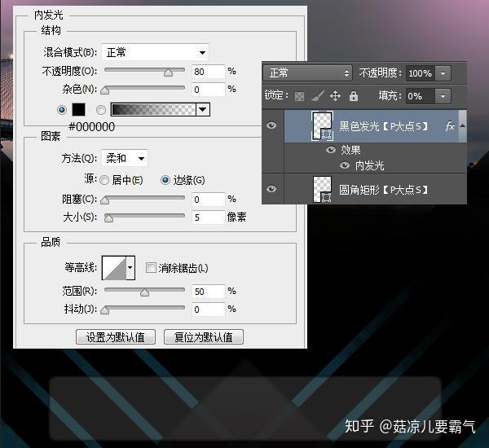Select solid color radio button
Screen dimensions: 489x448
pyautogui.click(x=62, y=110)
